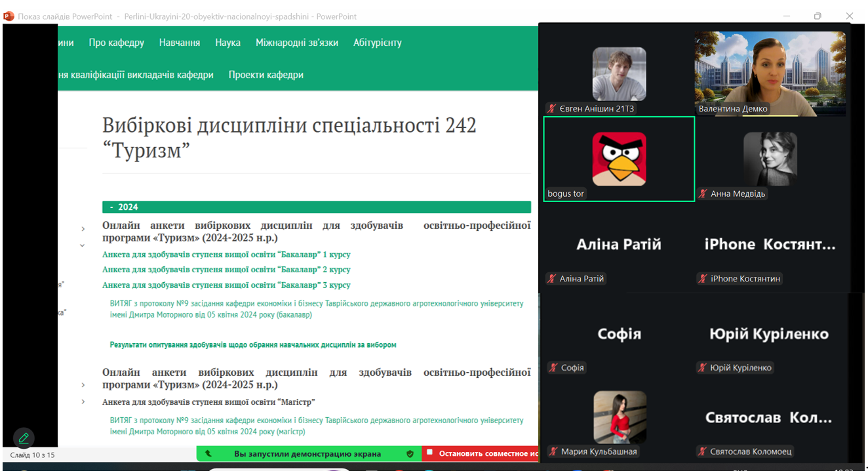Open the Бакалавр 1 курсу questionnaire link
Screen dimensions: 868x473
[226, 255]
